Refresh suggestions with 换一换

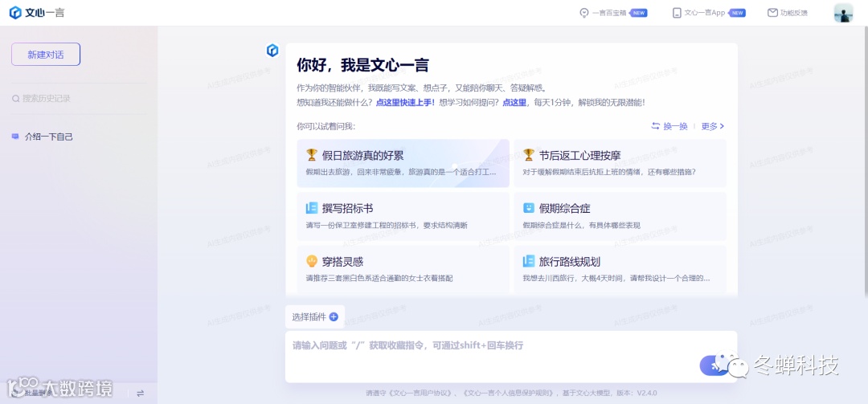[669, 126]
